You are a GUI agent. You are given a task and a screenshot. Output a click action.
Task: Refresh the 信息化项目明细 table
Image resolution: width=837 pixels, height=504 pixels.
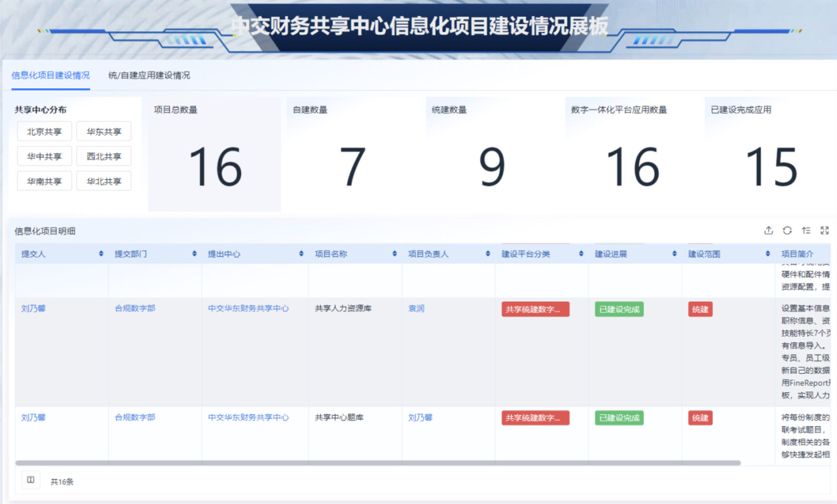(787, 230)
